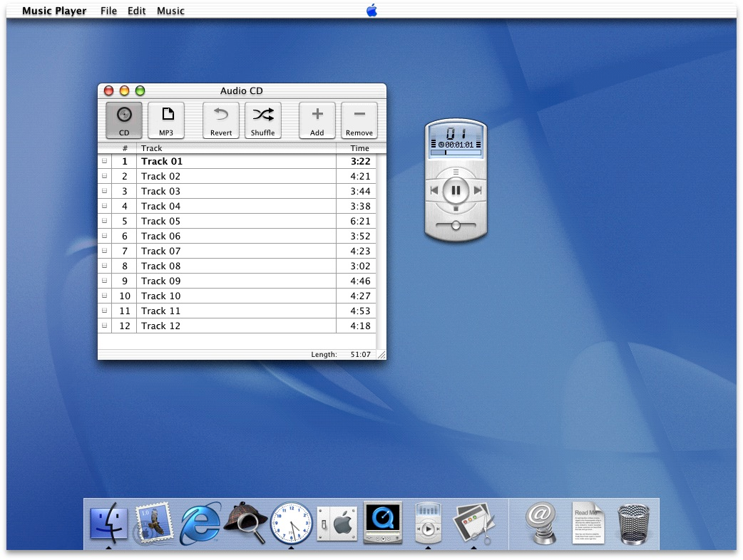The height and width of the screenshot is (560, 743).
Task: Shuffle the track list
Action: click(263, 120)
